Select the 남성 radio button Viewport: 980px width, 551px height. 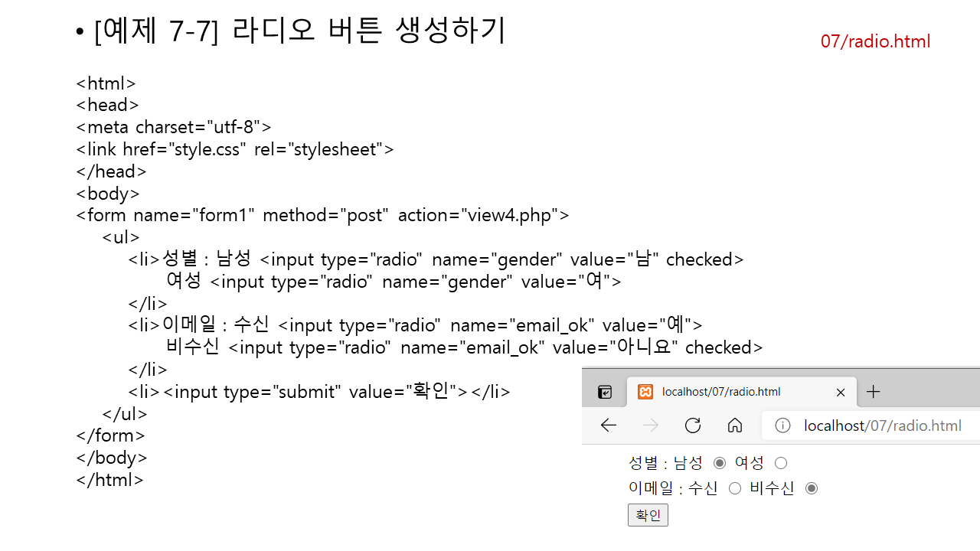pos(720,463)
